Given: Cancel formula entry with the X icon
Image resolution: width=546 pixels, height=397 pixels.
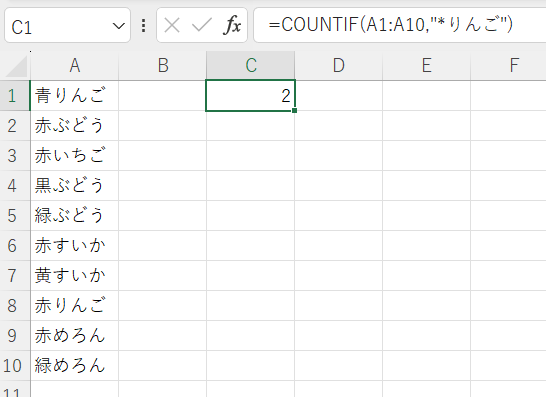Looking at the screenshot, I should [172, 25].
